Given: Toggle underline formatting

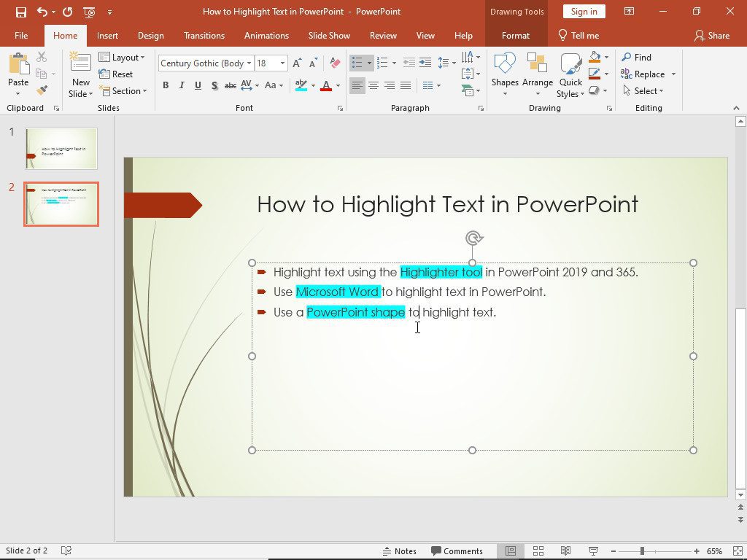Looking at the screenshot, I should coord(197,85).
